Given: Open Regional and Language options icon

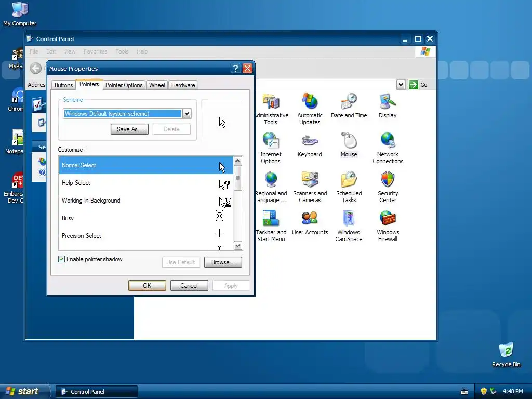Looking at the screenshot, I should point(271,179).
